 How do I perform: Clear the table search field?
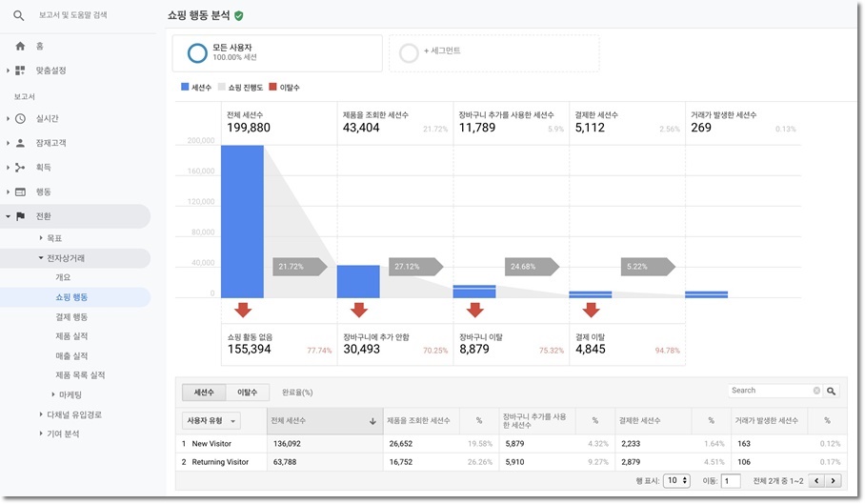click(x=816, y=391)
